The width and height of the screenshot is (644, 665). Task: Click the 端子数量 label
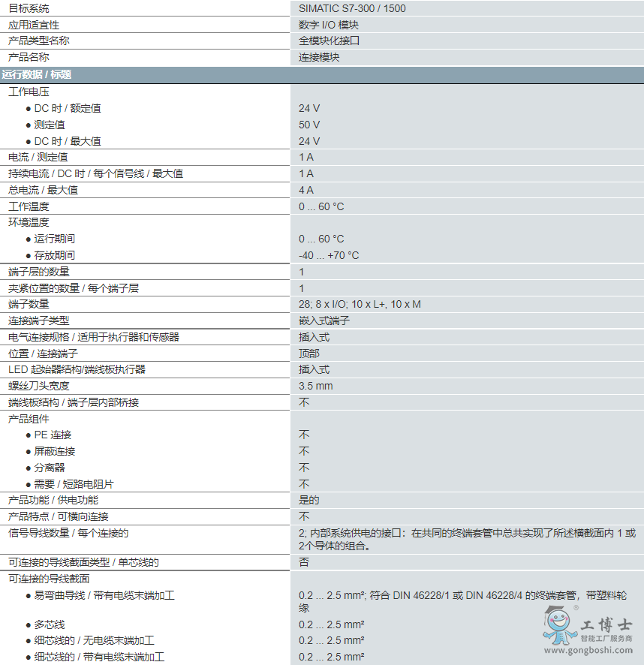pos(29,304)
